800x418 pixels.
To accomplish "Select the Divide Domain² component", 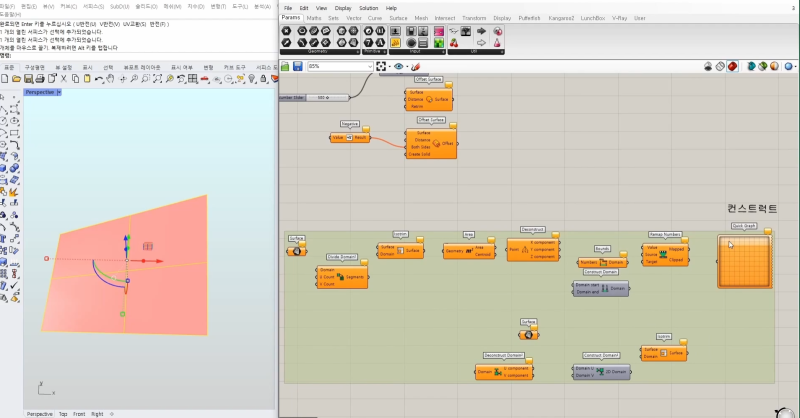I will [341, 277].
